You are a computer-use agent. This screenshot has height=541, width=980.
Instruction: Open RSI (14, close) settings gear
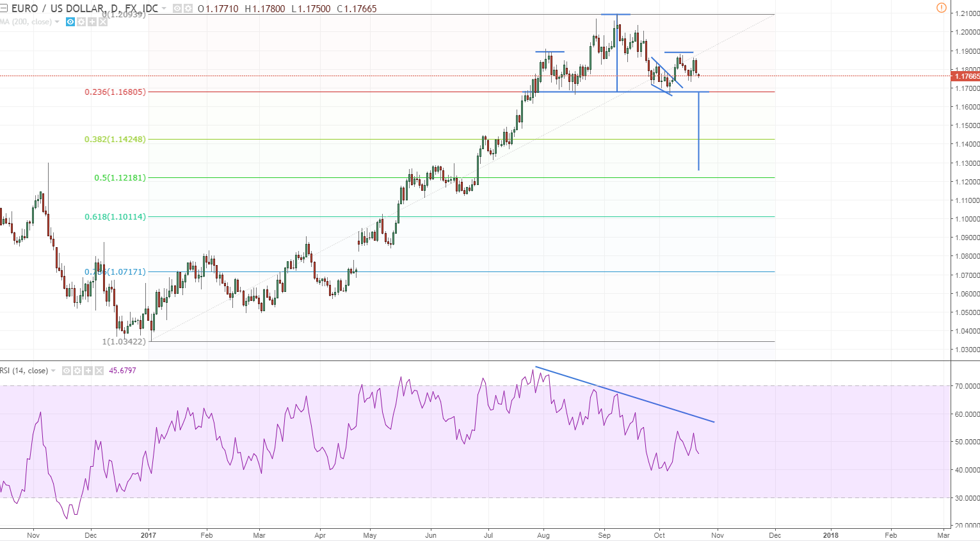point(77,371)
